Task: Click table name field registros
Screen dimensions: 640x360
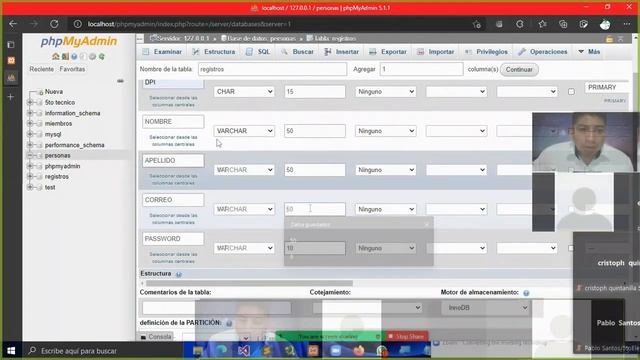Action: (x=272, y=69)
